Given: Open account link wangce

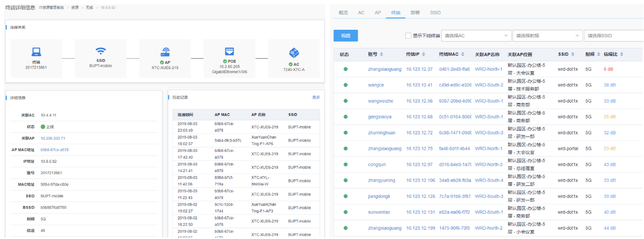Looking at the screenshot, I should coord(376,85).
